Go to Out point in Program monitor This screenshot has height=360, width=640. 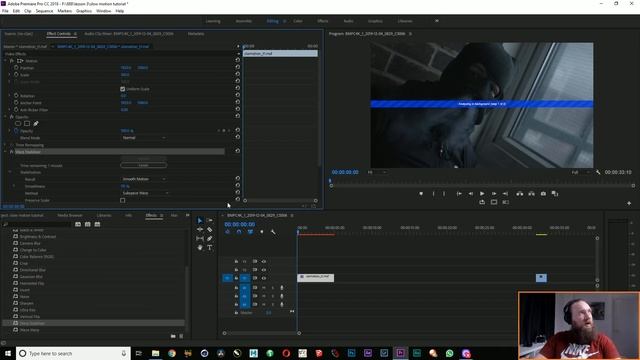pos(505,194)
